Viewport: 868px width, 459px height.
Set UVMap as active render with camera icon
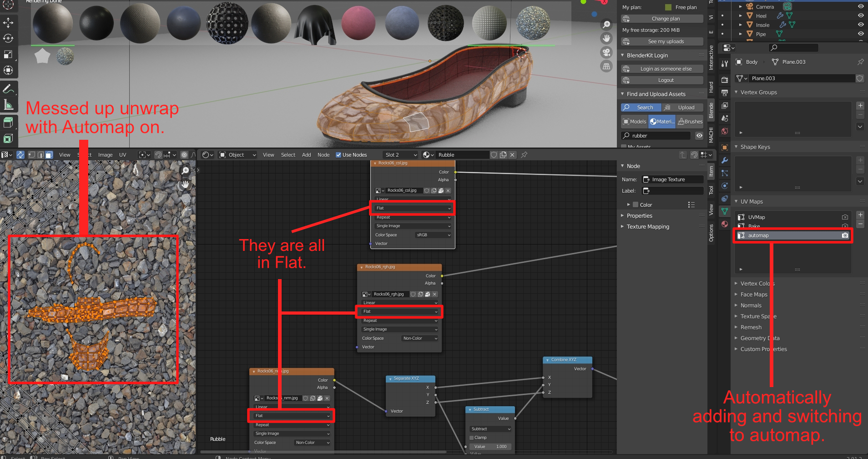[845, 217]
